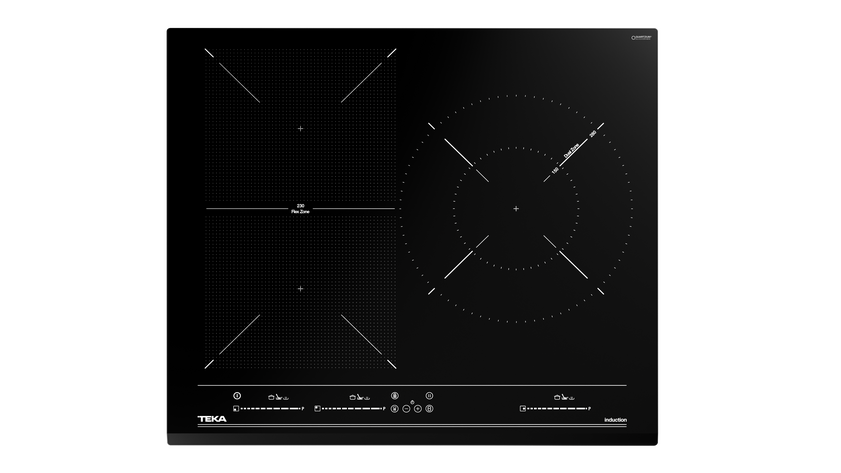Tap the hob power on/off symbol
Screen dimensions: 841x473
(237, 396)
